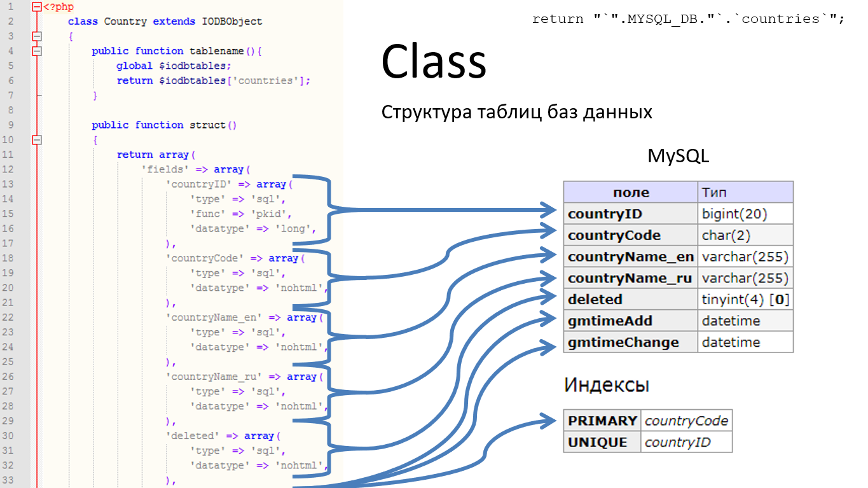Collapse the class body fold on line 3
The height and width of the screenshot is (488, 868).
(x=37, y=36)
